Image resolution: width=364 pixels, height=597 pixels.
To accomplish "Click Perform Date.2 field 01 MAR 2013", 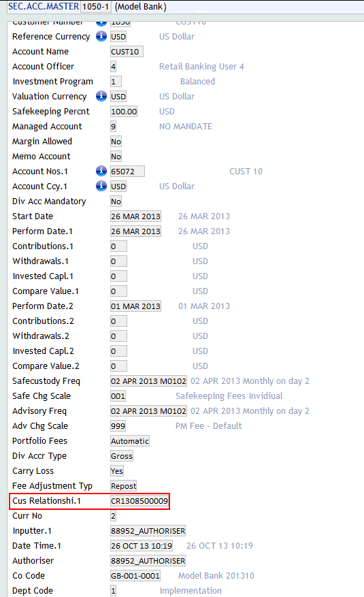I will click(135, 306).
